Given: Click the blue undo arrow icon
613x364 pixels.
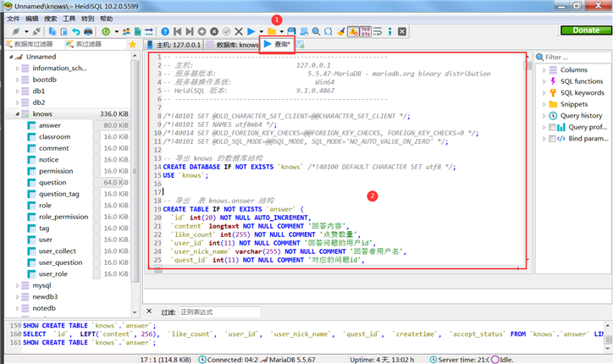Looking at the screenshot, I should [x=76, y=31].
